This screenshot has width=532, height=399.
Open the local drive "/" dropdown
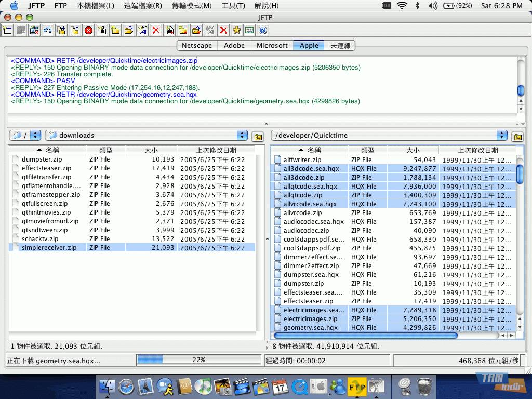35,136
